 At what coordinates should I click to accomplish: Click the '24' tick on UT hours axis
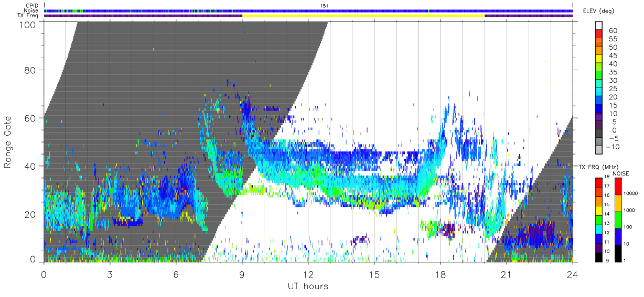[573, 274]
